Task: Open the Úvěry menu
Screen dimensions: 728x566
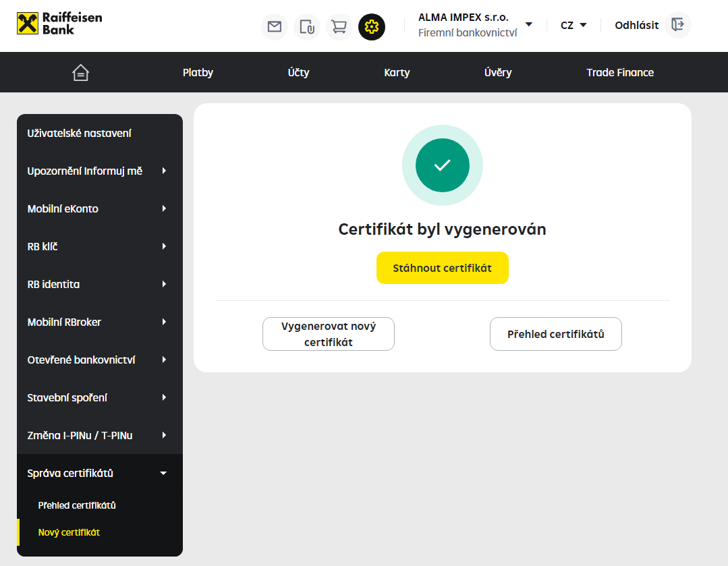Action: (x=498, y=72)
